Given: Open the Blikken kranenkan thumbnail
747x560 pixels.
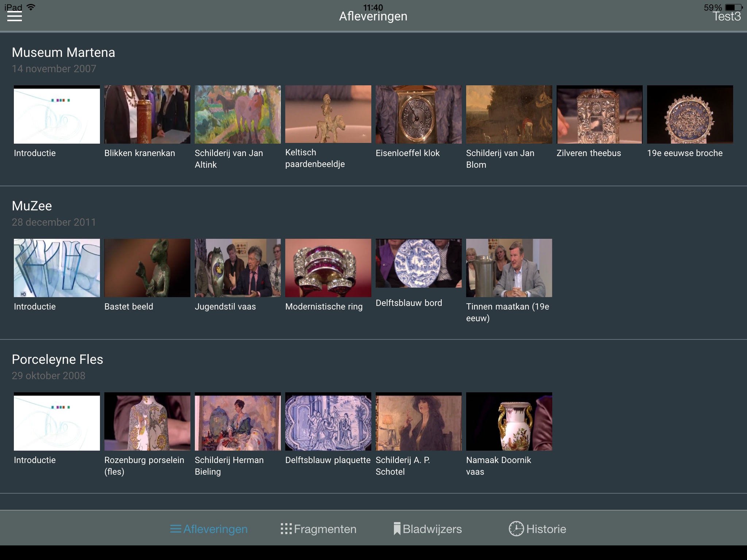Looking at the screenshot, I should [x=147, y=114].
